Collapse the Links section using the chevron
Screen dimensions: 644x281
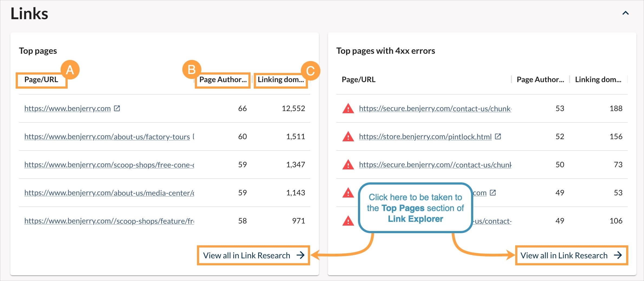tap(625, 13)
